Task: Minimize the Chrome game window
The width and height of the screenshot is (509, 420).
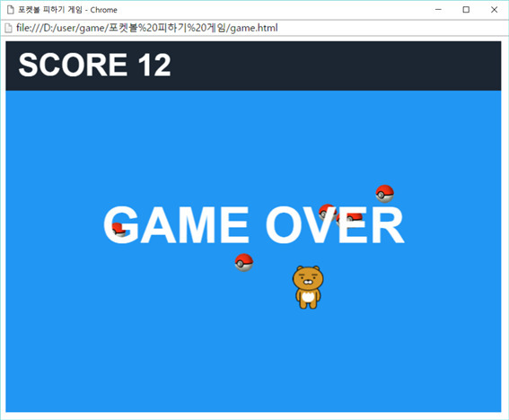Action: (x=438, y=10)
